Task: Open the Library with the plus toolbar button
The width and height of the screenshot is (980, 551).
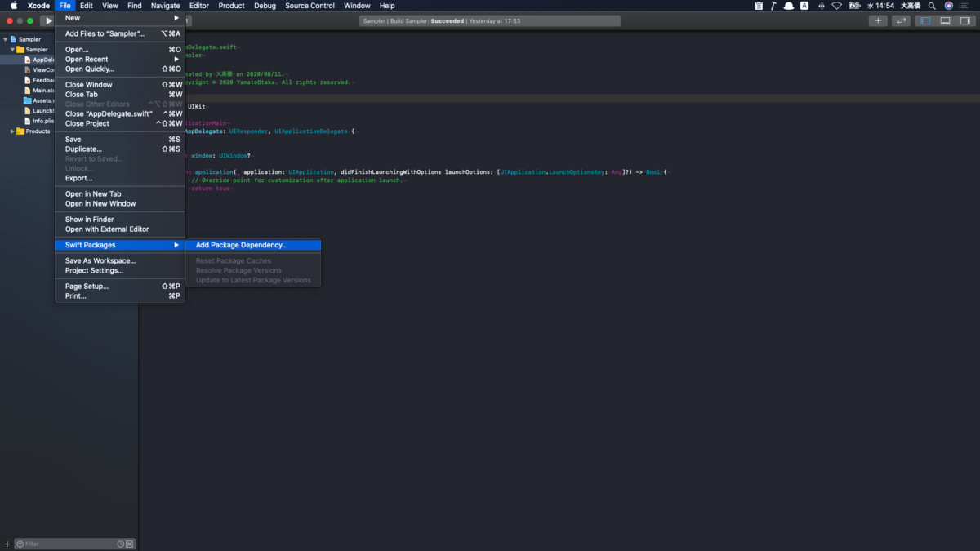Action: pos(878,21)
